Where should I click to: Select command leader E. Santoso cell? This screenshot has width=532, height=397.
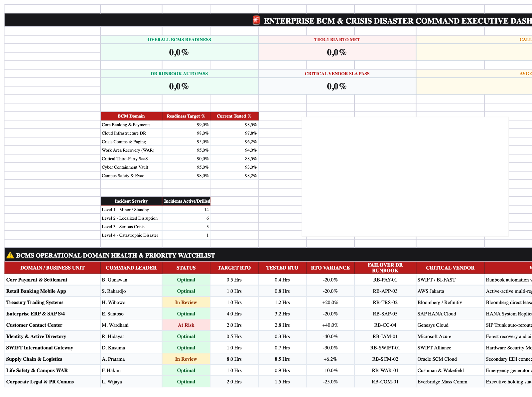131,314
